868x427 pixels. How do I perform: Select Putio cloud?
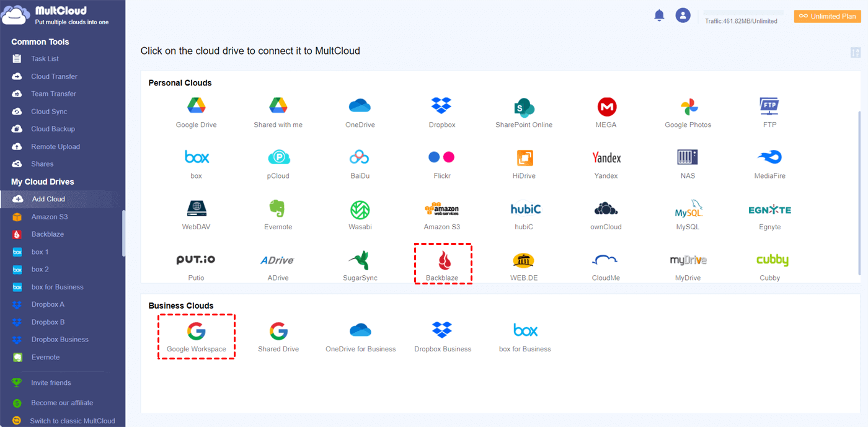[196, 266]
